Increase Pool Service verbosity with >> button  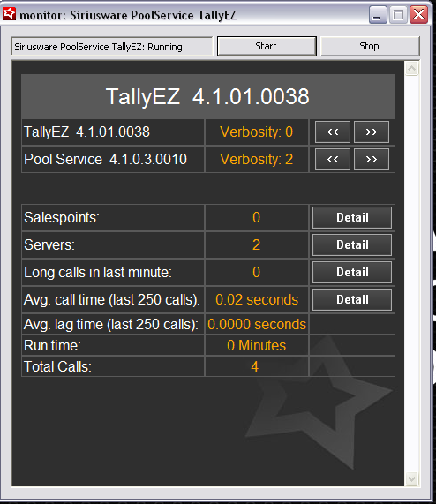point(371,159)
